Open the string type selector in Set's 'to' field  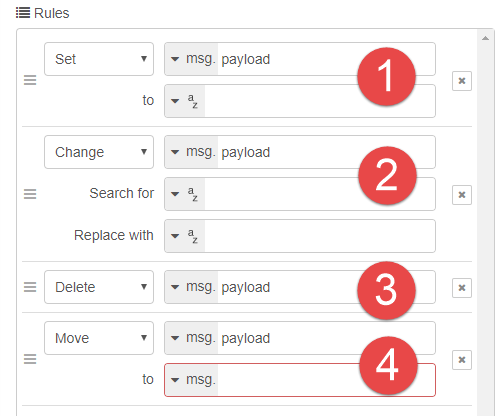[185, 101]
